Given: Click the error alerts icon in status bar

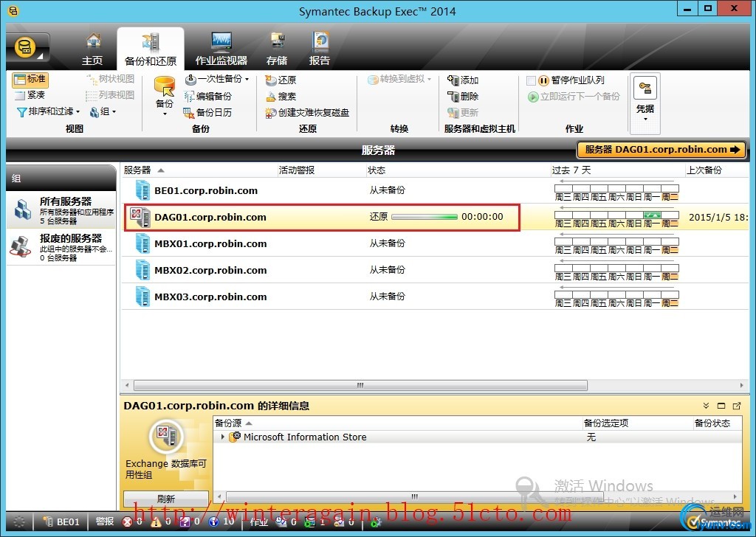Looking at the screenshot, I should coord(127,522).
